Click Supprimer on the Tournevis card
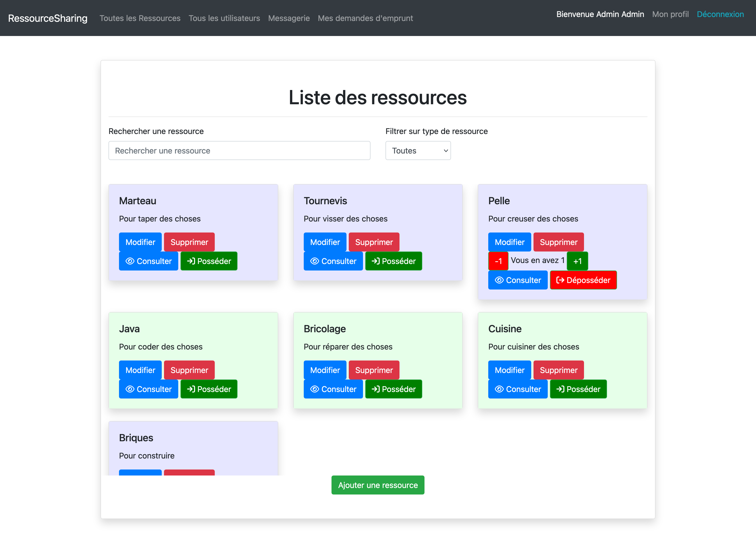Image resolution: width=756 pixels, height=543 pixels. (374, 242)
